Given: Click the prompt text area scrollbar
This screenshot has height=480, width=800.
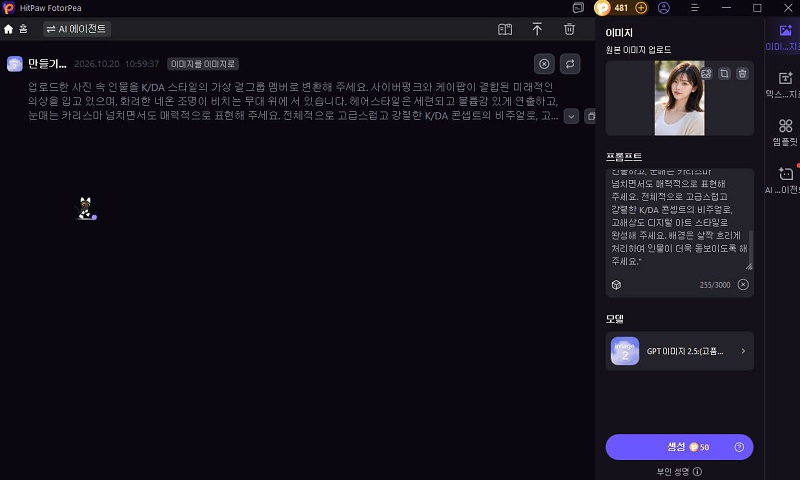Looking at the screenshot, I should [x=751, y=246].
